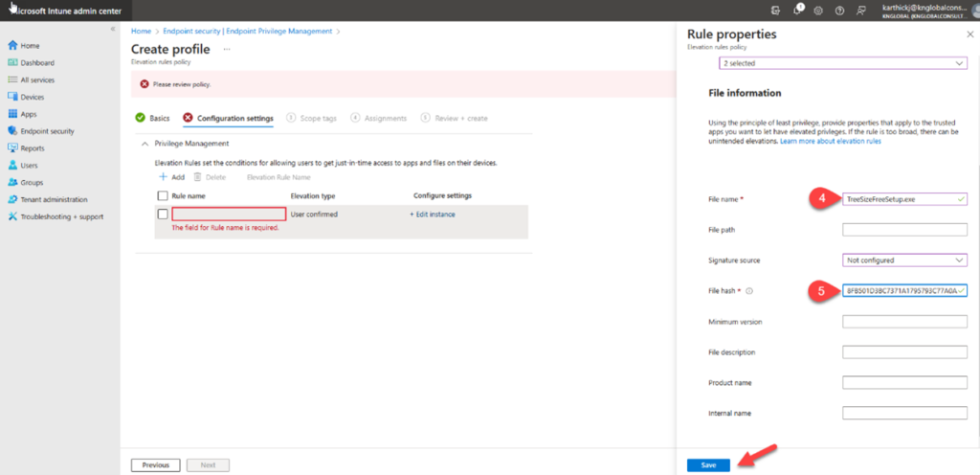Open the help question mark icon
The image size is (980, 475).
point(839,11)
